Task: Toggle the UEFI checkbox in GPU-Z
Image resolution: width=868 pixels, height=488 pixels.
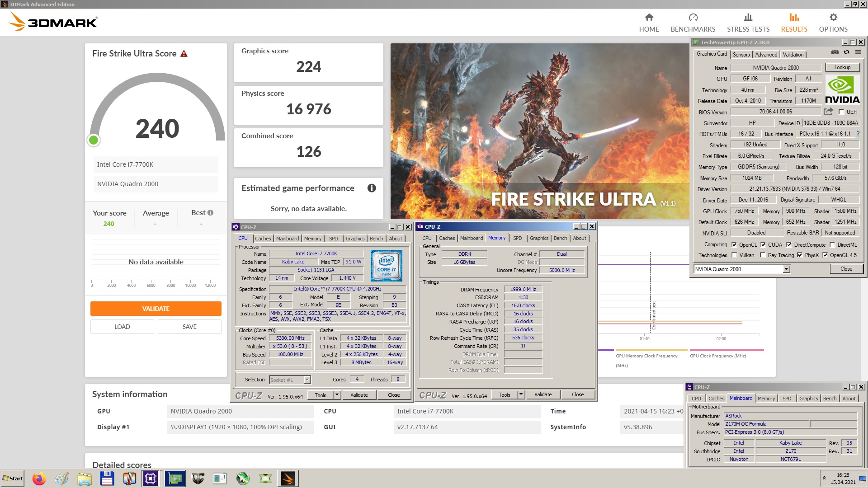Action: pos(841,112)
